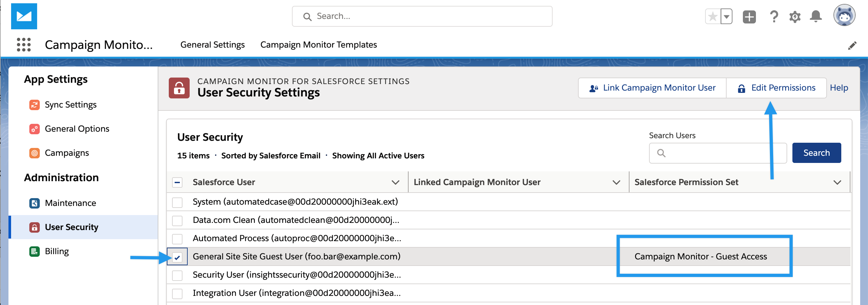Image resolution: width=868 pixels, height=305 pixels.
Task: Click the Search Users magnifier icon
Action: (x=661, y=153)
